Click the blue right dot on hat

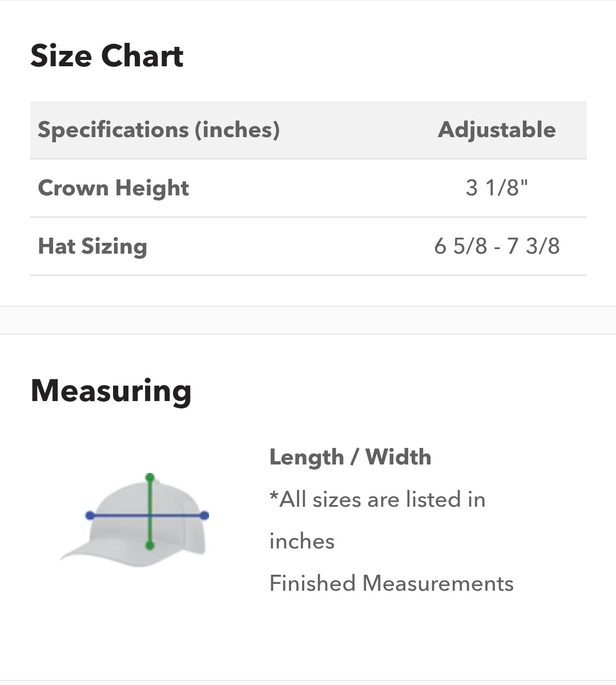205,515
